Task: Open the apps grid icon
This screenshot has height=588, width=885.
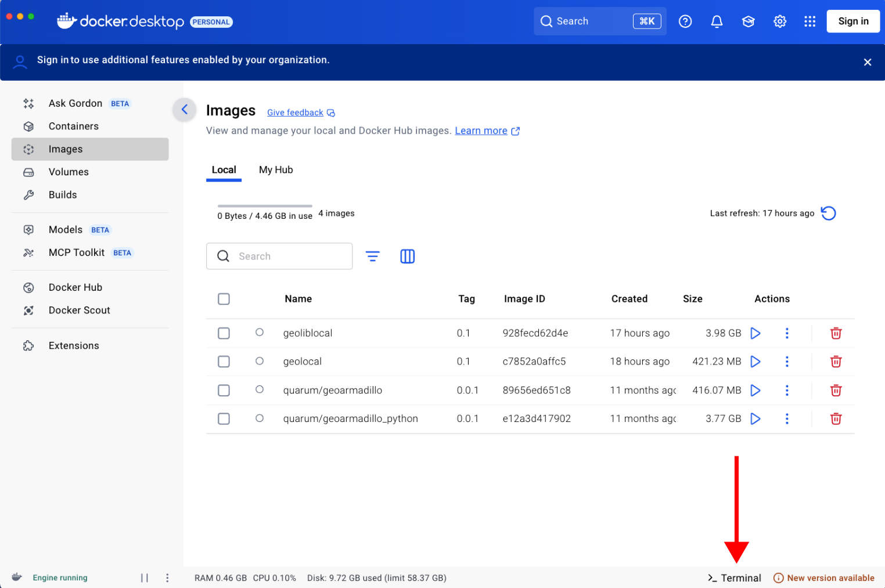Action: click(x=810, y=21)
